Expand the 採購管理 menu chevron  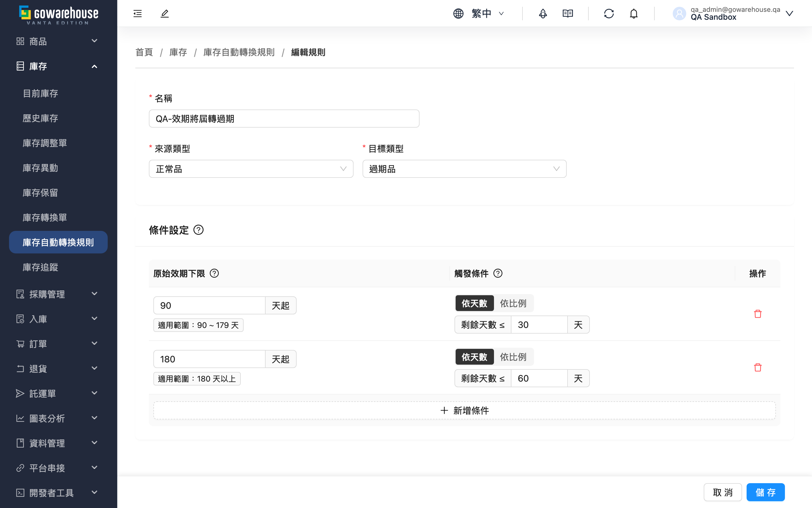tap(95, 294)
